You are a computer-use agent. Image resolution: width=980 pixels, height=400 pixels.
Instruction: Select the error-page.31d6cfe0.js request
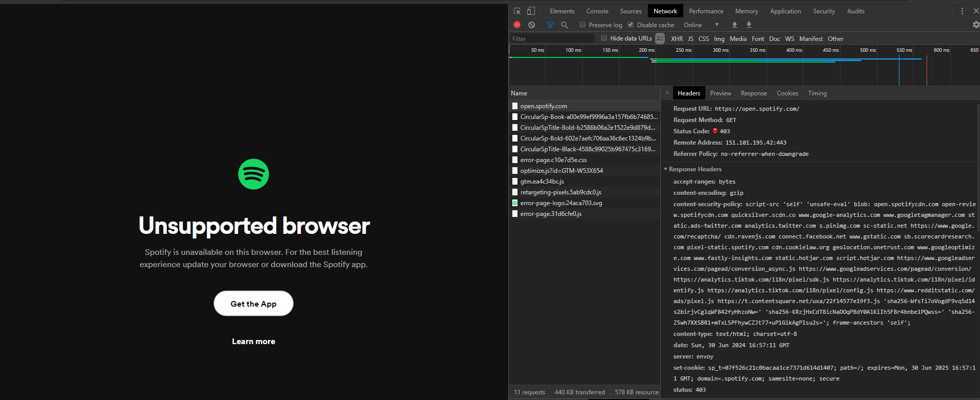point(584,214)
